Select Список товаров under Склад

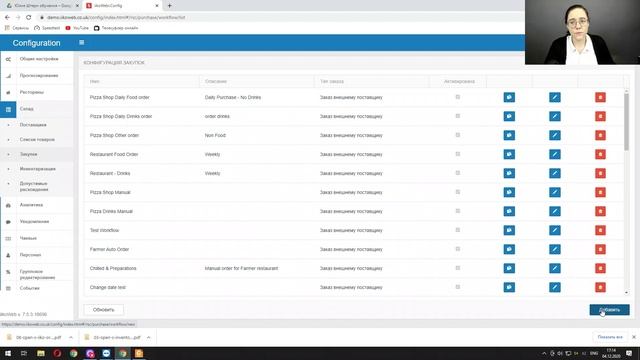click(x=37, y=140)
